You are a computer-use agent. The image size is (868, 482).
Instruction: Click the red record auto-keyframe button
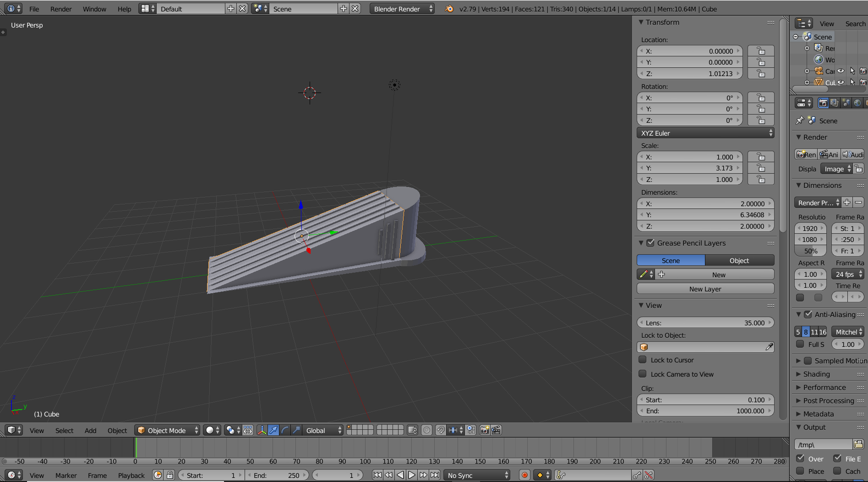(525, 475)
